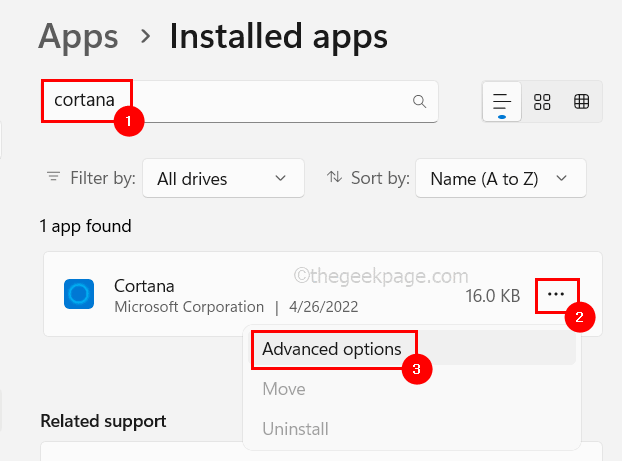Open the All drives filter dropdown
This screenshot has height=461, width=622.
click(x=223, y=178)
